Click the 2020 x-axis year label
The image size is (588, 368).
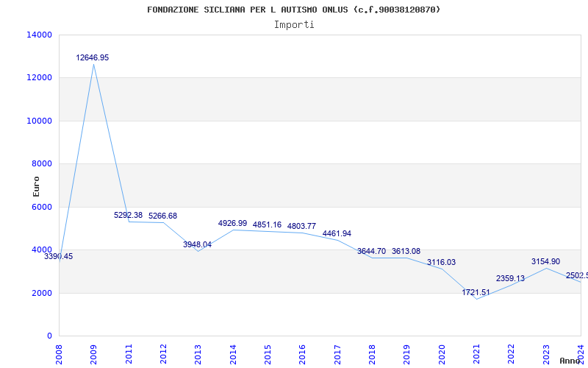tap(442, 354)
